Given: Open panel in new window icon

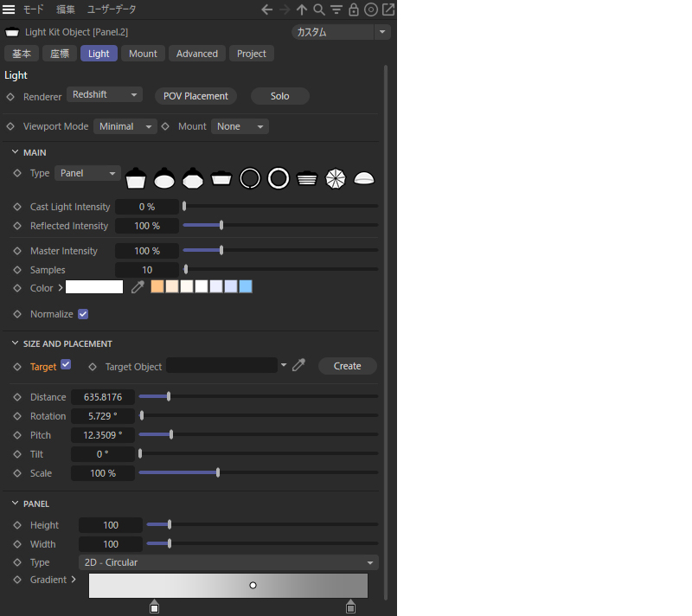Looking at the screenshot, I should 388,10.
